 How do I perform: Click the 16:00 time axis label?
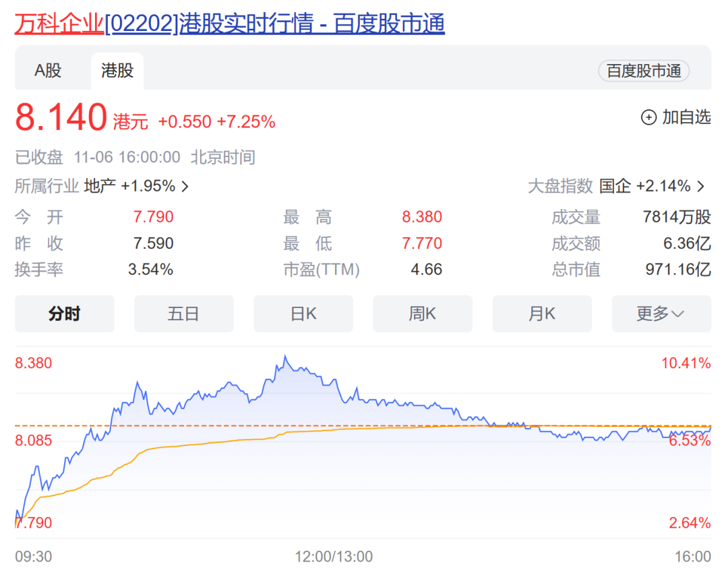(x=693, y=556)
